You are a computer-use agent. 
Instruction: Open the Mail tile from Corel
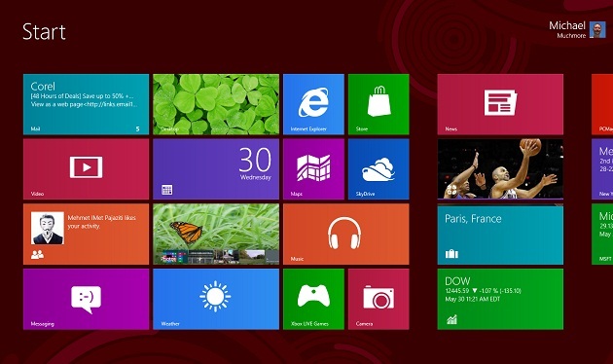(86, 104)
